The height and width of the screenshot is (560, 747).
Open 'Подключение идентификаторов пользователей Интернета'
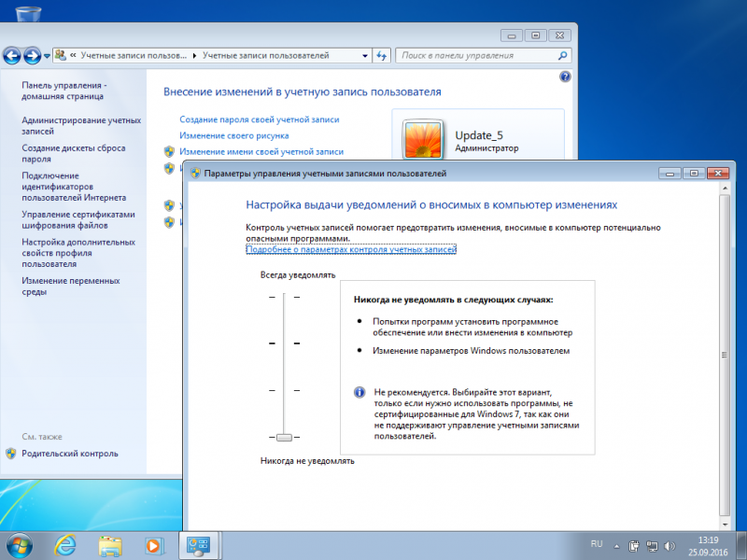[74, 186]
